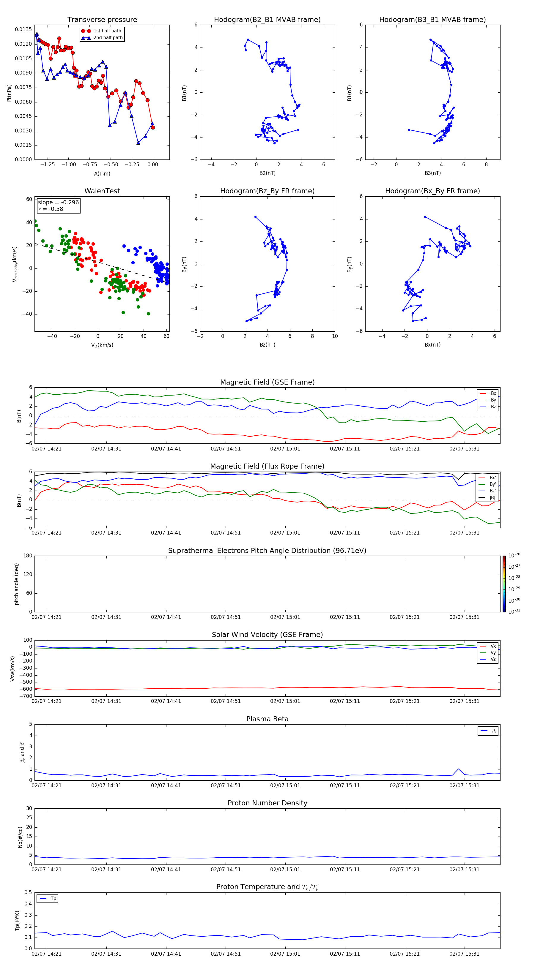Click the 'r = -0.58' annotation
535x980 pixels.
(x=51, y=209)
